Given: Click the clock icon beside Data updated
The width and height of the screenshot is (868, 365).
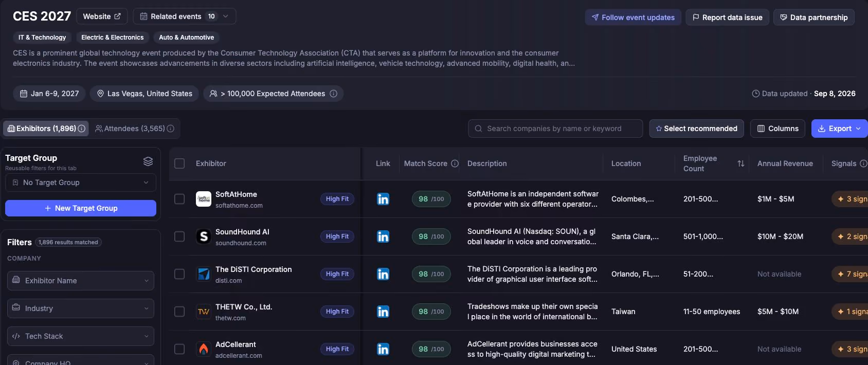Looking at the screenshot, I should coord(755,94).
